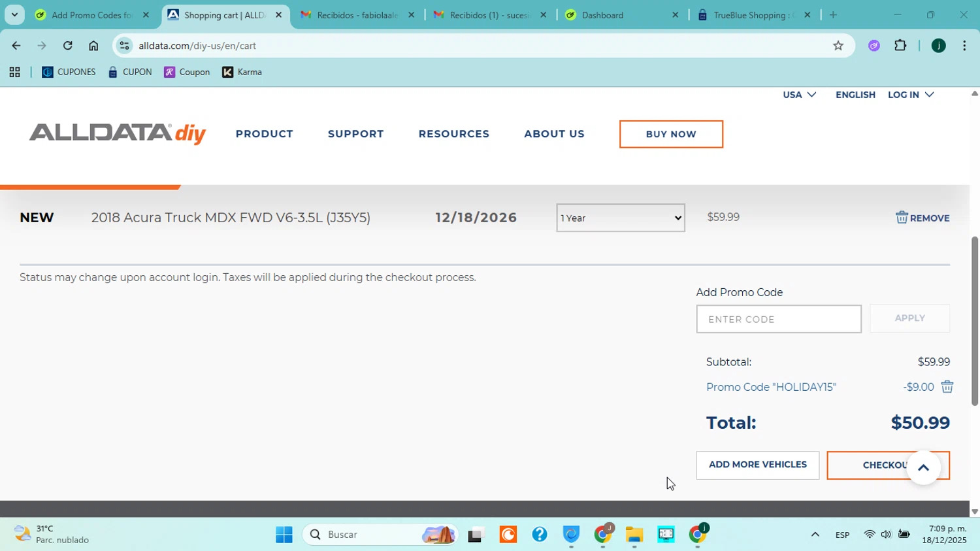Open the help question-mark app on taskbar
Screen dimensions: 980x551
coord(539,535)
